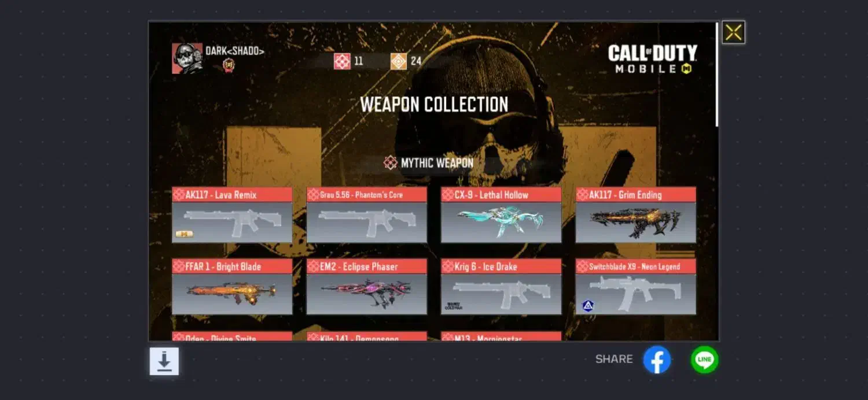The image size is (868, 400).
Task: Click the Mythic Weapon section header
Action: point(429,163)
